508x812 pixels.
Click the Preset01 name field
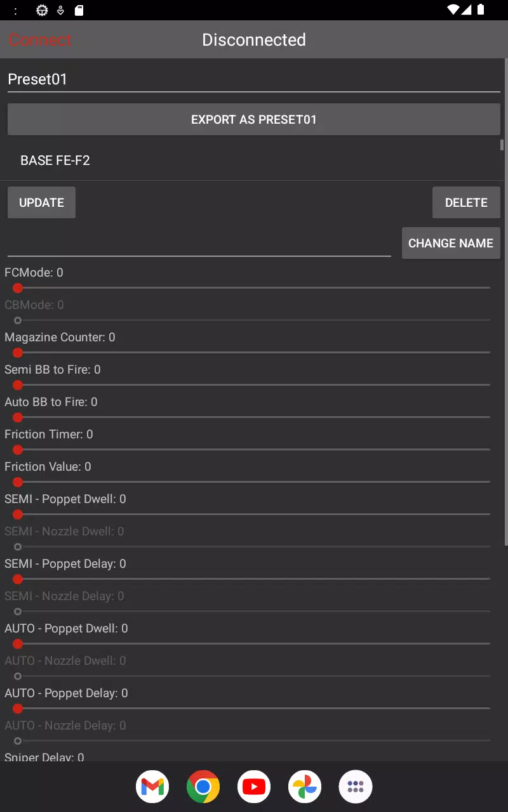[x=254, y=79]
